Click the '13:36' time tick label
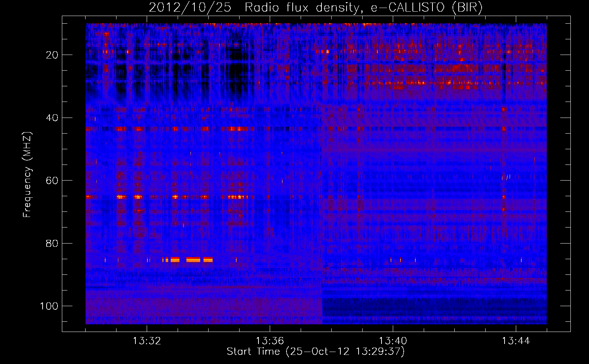This screenshot has width=589, height=364. (x=270, y=341)
